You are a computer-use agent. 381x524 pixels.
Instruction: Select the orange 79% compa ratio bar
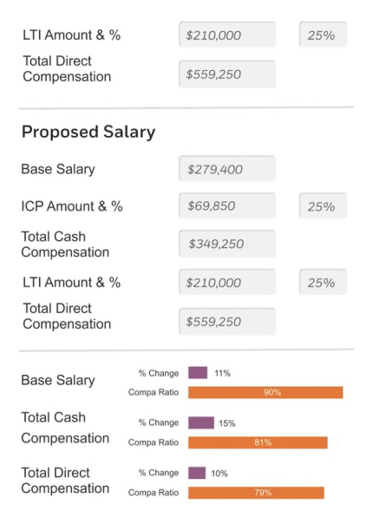coord(256,493)
